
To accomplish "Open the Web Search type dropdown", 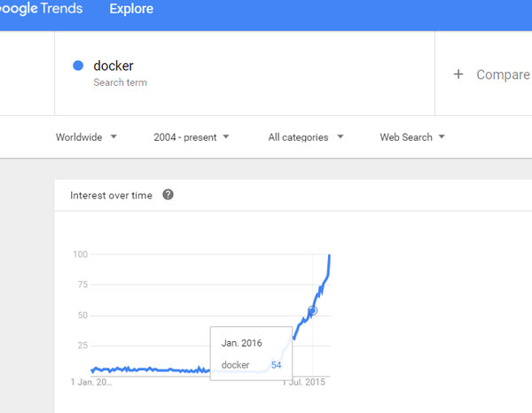I will 412,137.
